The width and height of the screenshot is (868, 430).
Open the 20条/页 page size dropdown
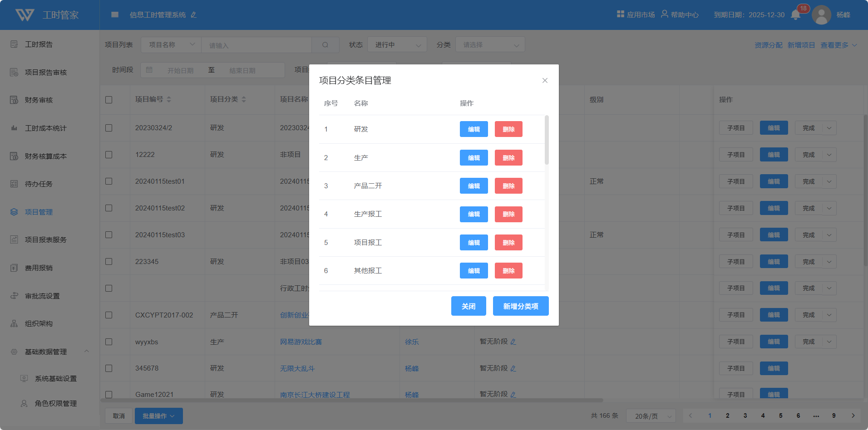[x=651, y=416]
